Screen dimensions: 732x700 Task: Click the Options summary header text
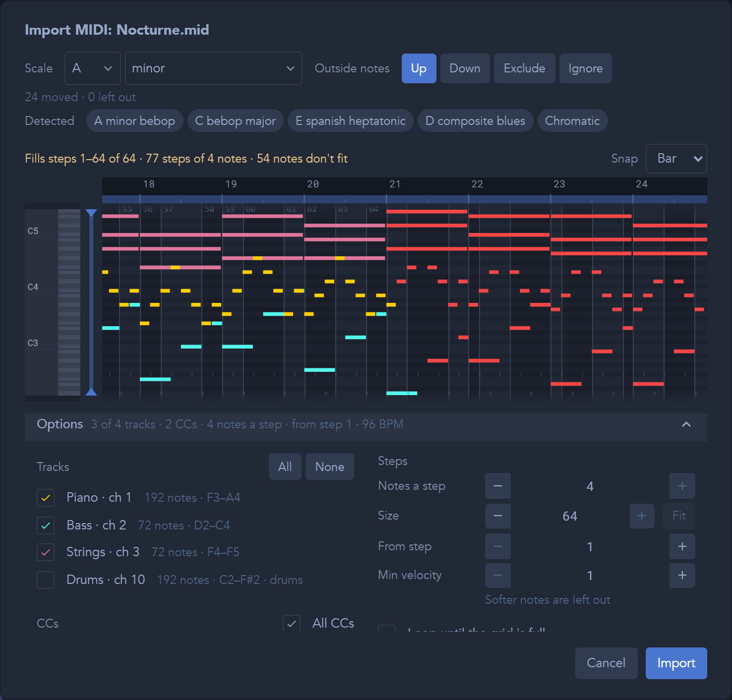click(247, 425)
